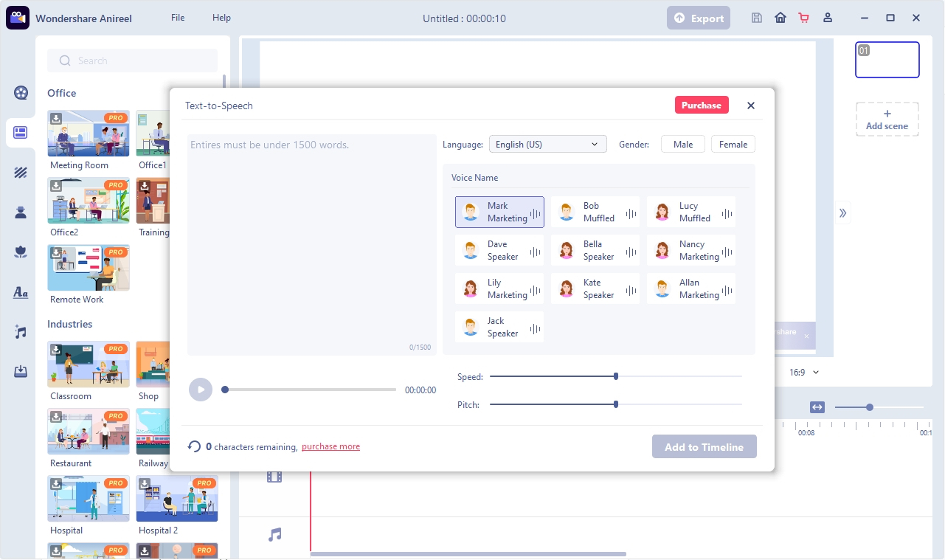Select the Mark Marketing voice
This screenshot has width=945, height=560.
[499, 212]
